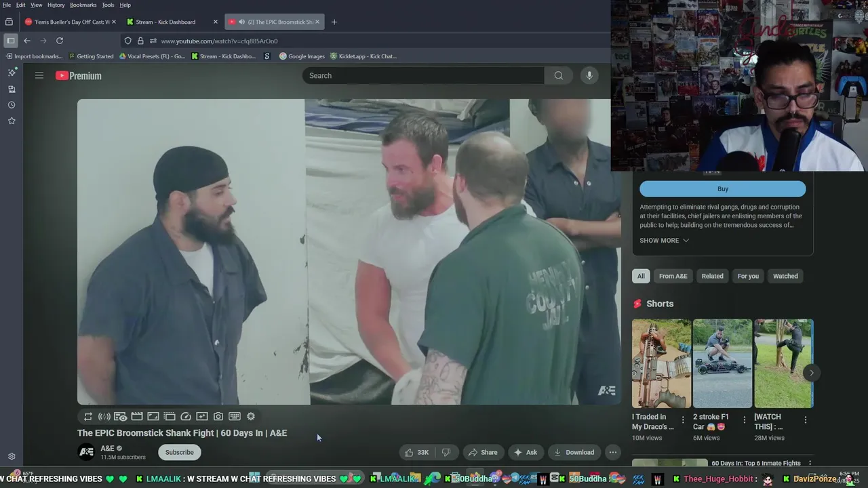Open the YouTube hamburger guide menu
Viewport: 868px width, 488px height.
click(x=39, y=75)
